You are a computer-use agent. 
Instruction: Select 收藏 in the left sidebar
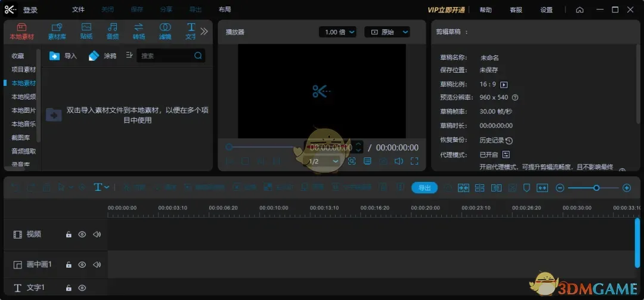(x=18, y=56)
